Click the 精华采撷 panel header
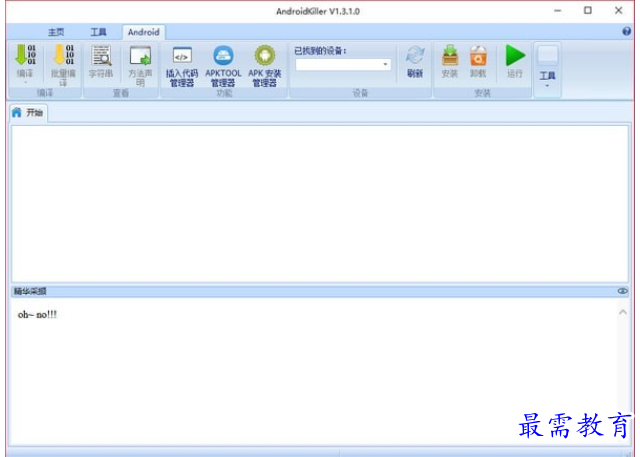The image size is (640, 457). [x=320, y=291]
